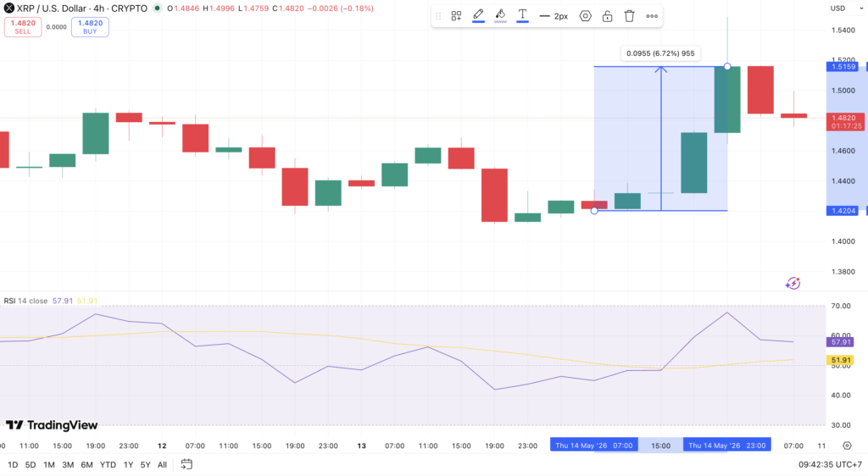Click the purple 57.91 RSI scale label
The height and width of the screenshot is (476, 868).
pos(840,342)
